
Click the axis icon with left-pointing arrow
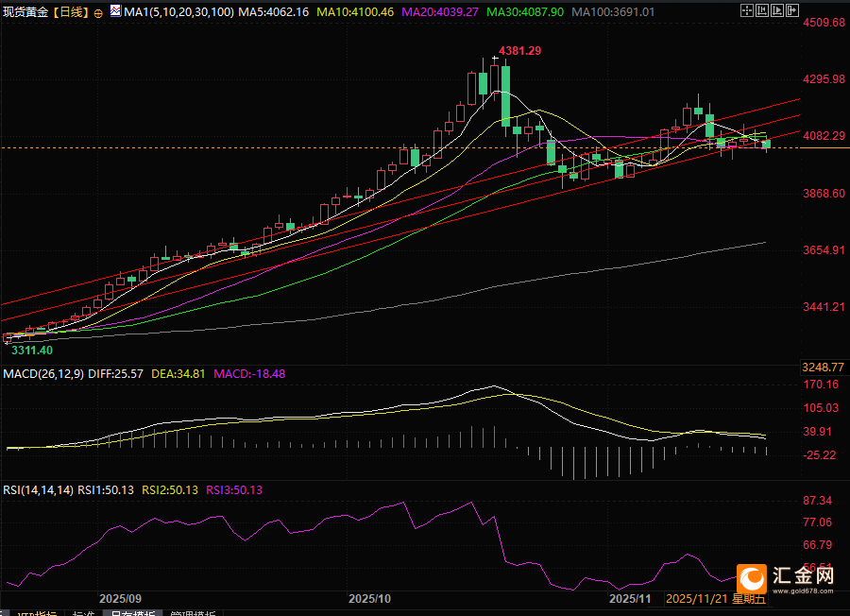coord(762,10)
